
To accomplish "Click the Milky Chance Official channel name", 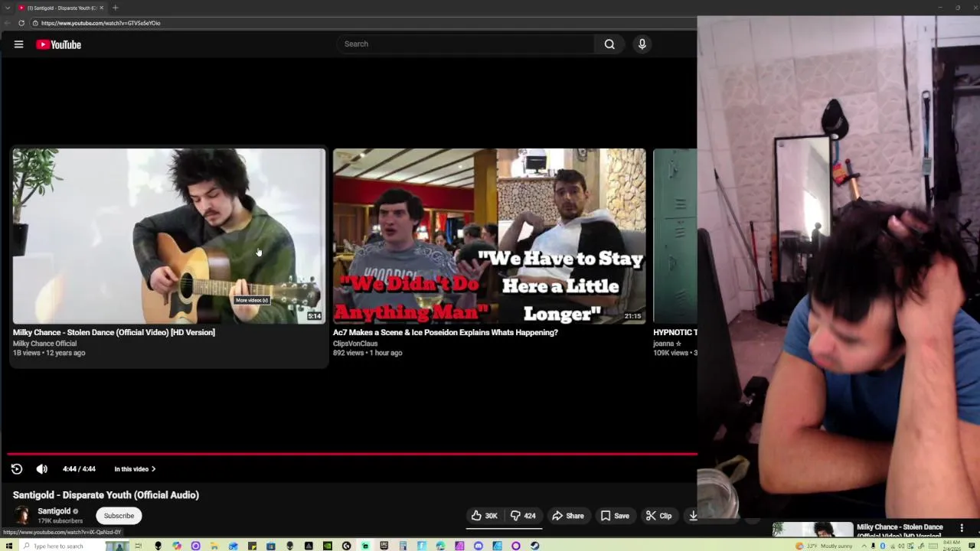I will [x=44, y=344].
